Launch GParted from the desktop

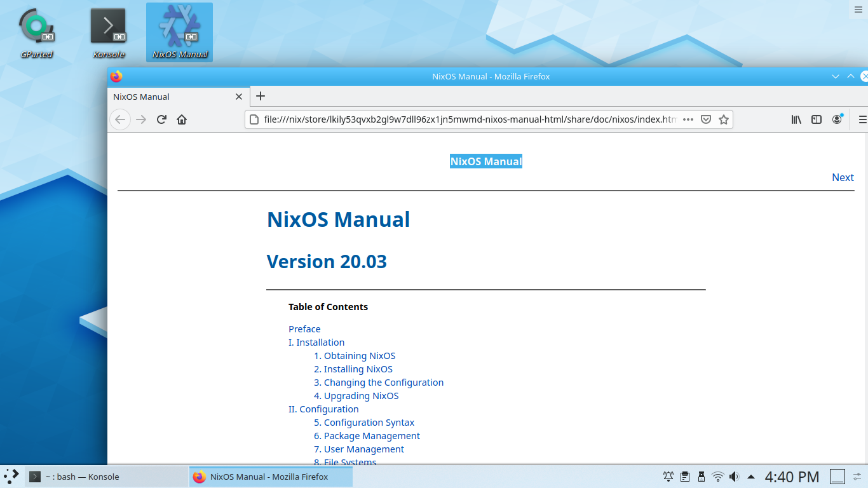tap(36, 28)
